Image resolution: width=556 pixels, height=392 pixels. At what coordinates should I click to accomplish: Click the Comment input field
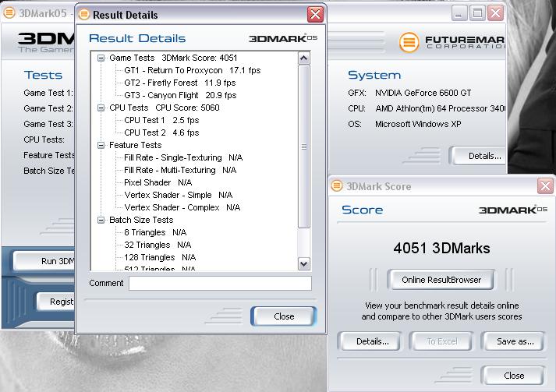tap(220, 283)
